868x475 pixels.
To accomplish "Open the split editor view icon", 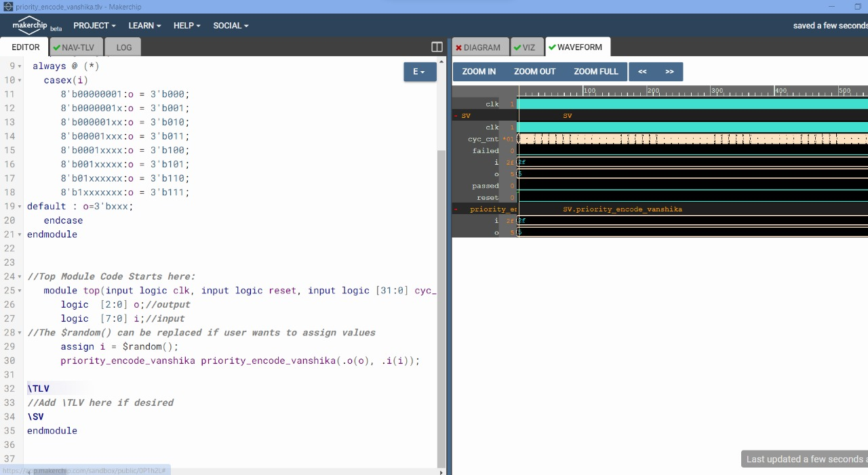I will 436,46.
